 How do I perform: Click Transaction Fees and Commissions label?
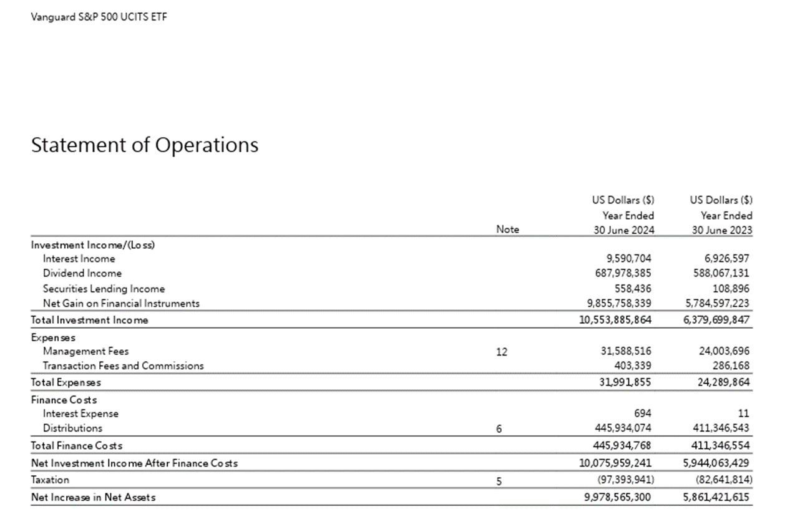click(x=123, y=366)
